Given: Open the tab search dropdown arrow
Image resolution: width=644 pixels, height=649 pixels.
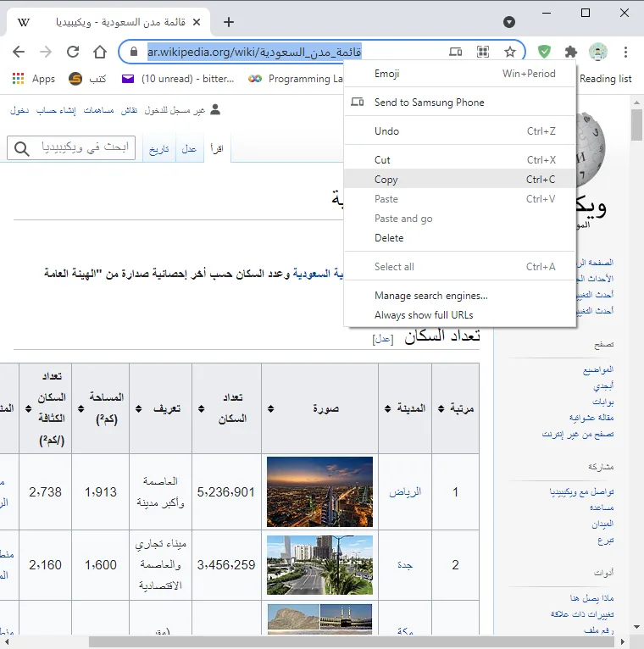Looking at the screenshot, I should 509,22.
